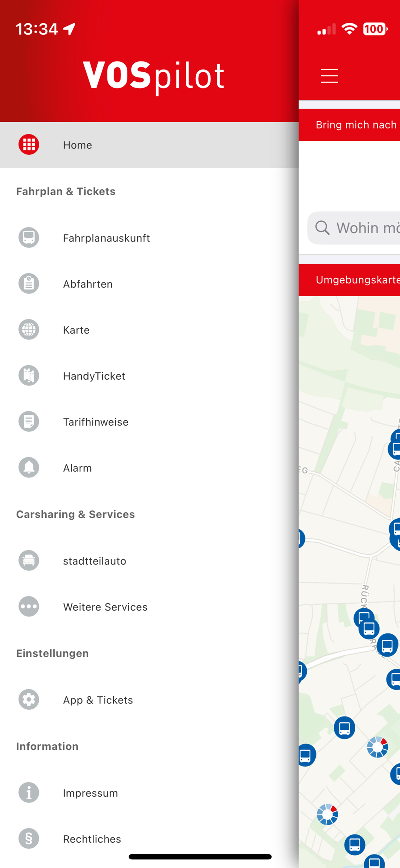The image size is (400, 868).
Task: Select the Tarifhinweise menu entry
Action: 149,422
